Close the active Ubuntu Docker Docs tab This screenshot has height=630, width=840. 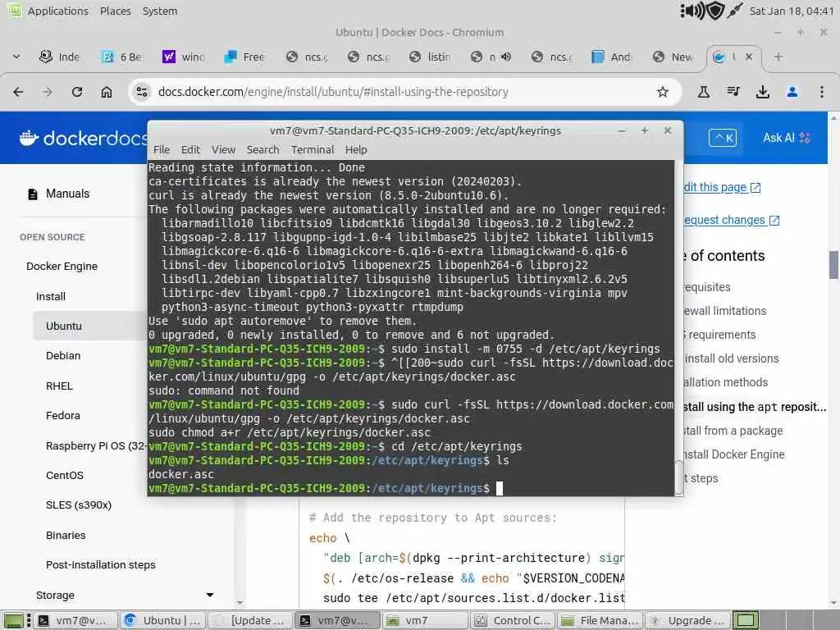(x=749, y=57)
